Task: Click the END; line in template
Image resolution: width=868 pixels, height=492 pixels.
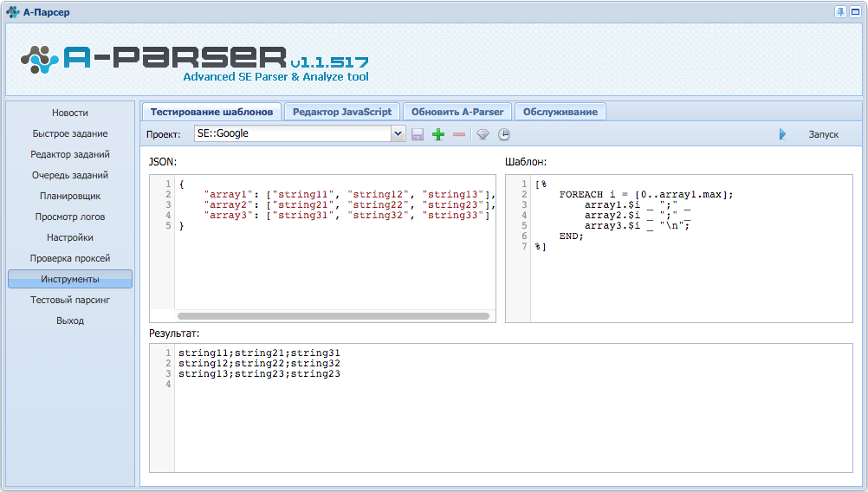Action: tap(571, 236)
